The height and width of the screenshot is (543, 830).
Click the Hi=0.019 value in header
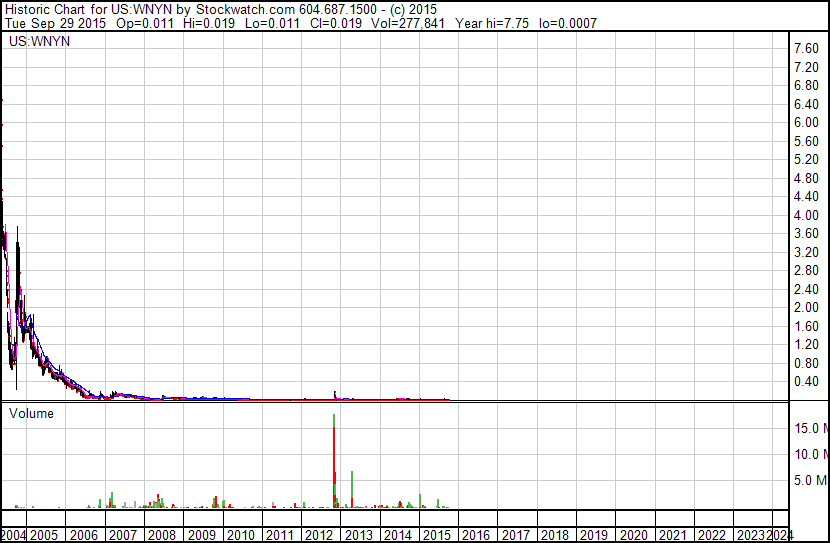coord(209,23)
